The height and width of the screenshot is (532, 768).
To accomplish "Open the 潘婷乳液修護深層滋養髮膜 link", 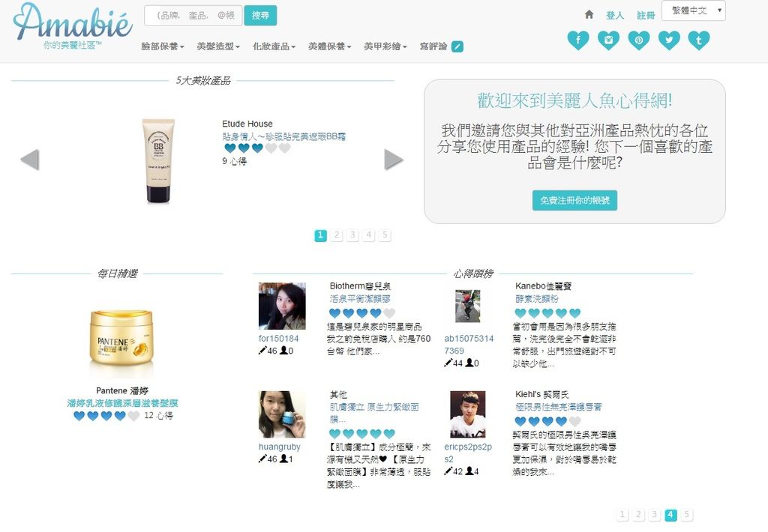I will click(122, 403).
